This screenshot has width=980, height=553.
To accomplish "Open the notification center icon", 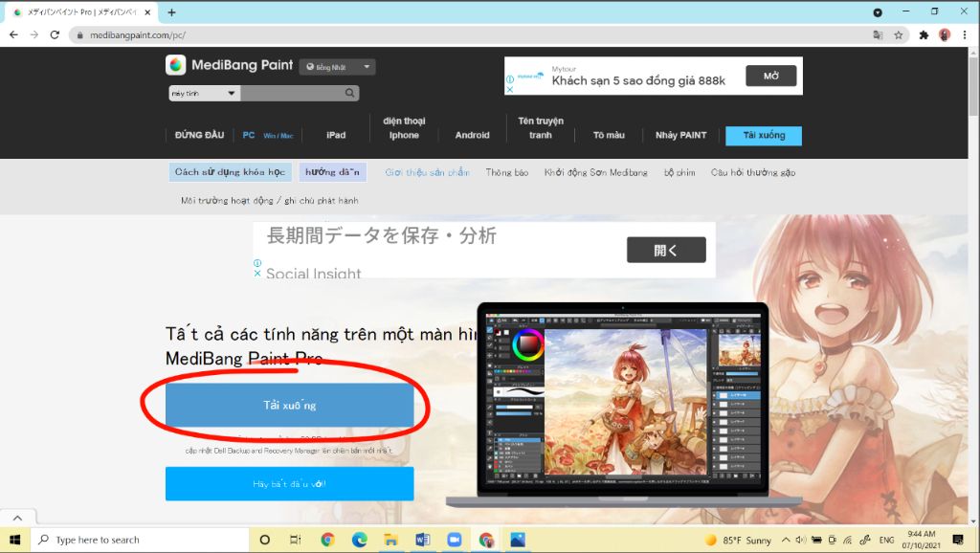I will pyautogui.click(x=957, y=540).
